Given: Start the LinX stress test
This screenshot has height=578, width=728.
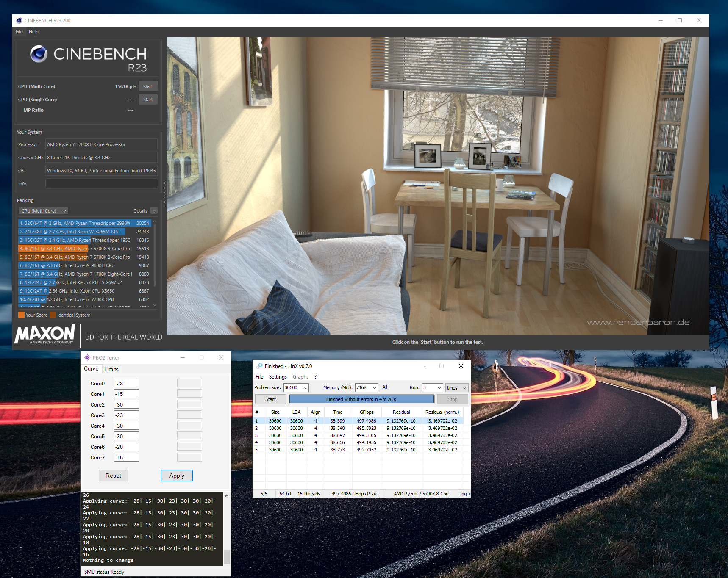Looking at the screenshot, I should pyautogui.click(x=270, y=399).
